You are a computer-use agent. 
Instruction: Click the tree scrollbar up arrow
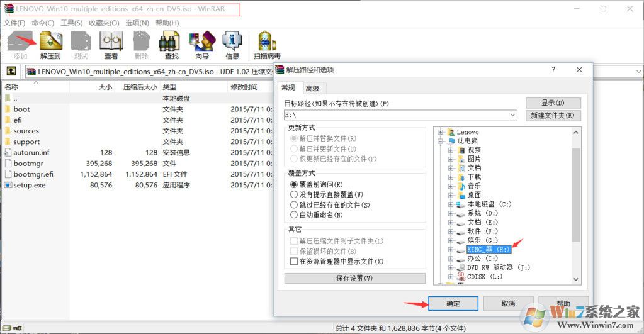[575, 133]
